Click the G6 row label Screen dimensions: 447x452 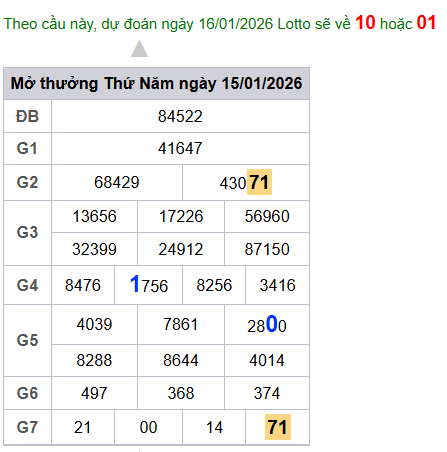(27, 393)
